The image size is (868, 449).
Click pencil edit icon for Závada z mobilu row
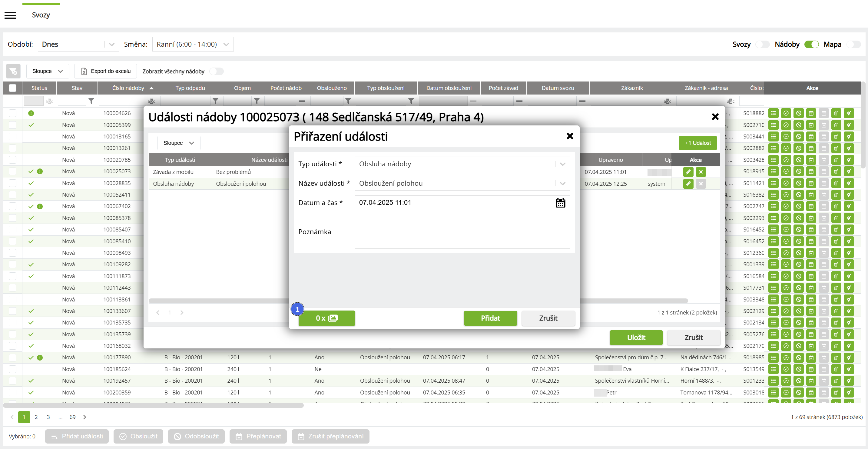[x=688, y=172]
